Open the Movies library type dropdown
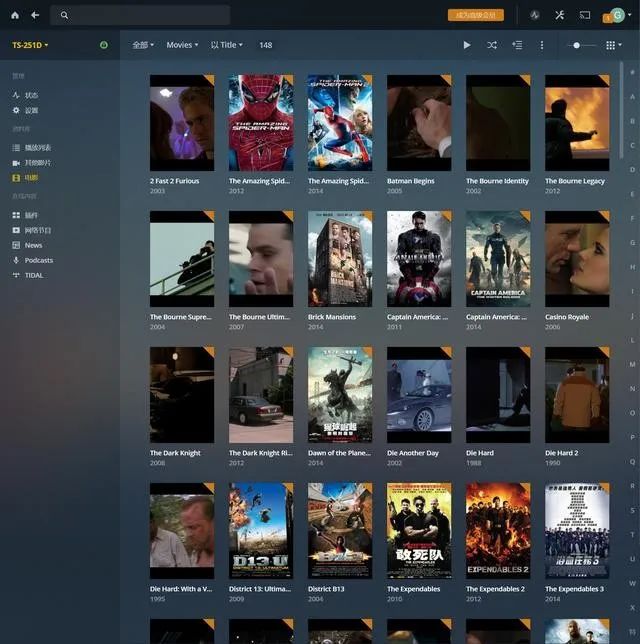This screenshot has height=644, width=640. click(x=182, y=45)
